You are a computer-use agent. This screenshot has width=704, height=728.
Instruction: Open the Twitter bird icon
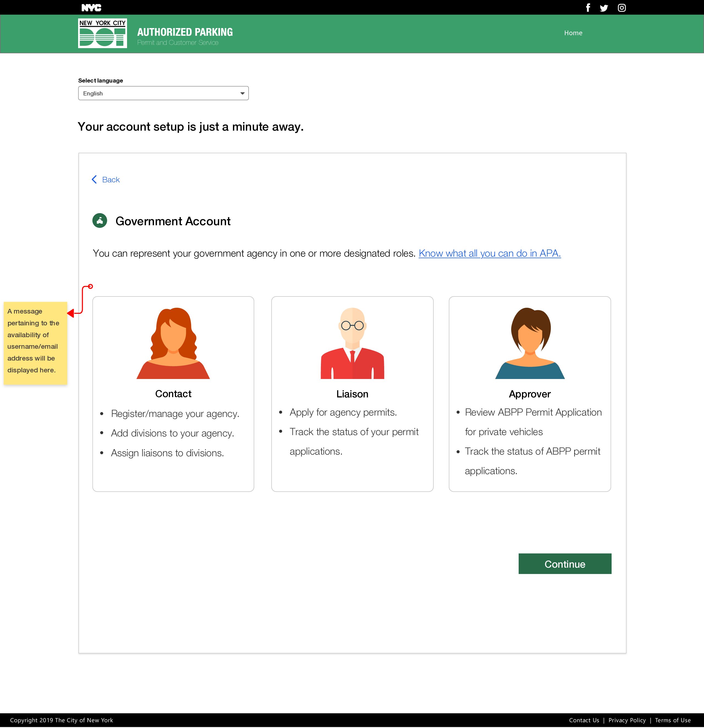(x=604, y=8)
